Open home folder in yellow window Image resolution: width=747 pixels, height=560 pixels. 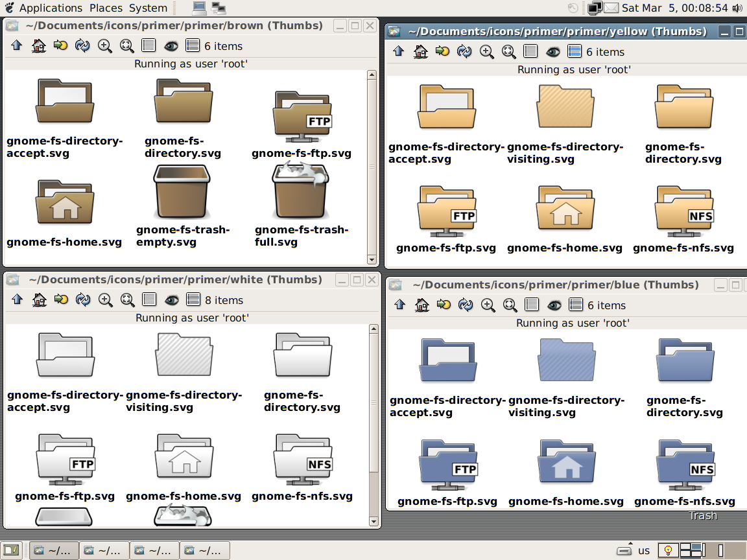tap(420, 51)
